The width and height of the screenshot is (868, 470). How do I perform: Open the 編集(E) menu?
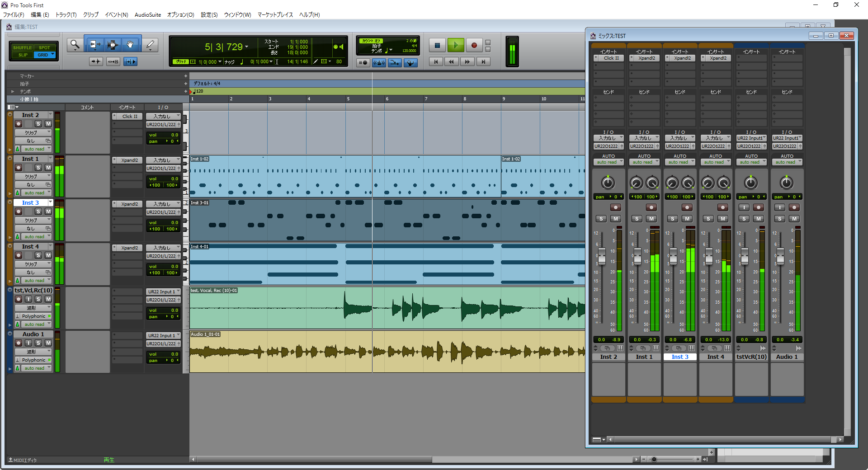[40, 15]
